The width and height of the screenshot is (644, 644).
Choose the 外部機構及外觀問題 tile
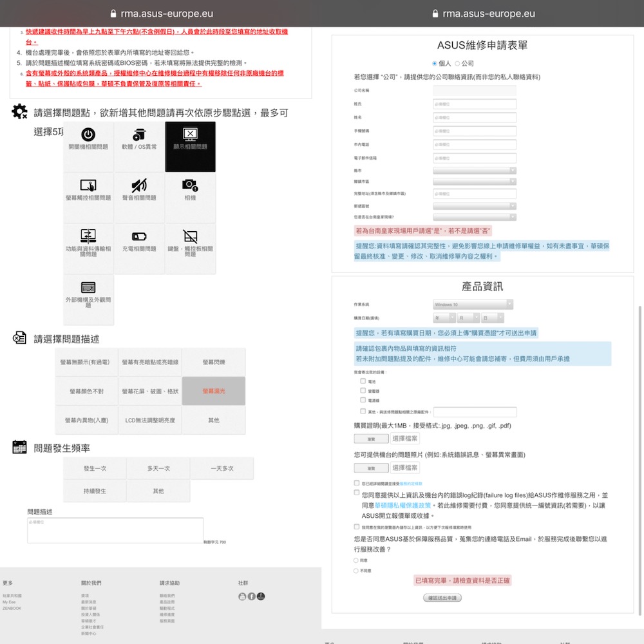[88, 299]
